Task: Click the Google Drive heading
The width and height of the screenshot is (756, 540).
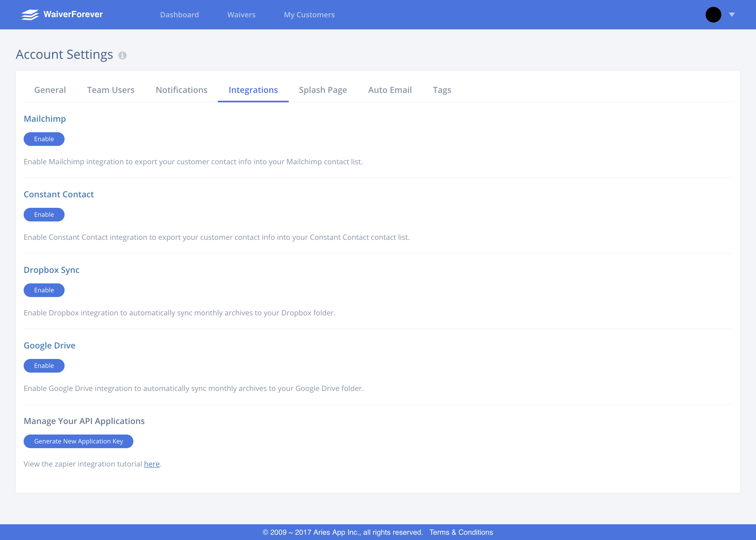Action: coord(50,346)
